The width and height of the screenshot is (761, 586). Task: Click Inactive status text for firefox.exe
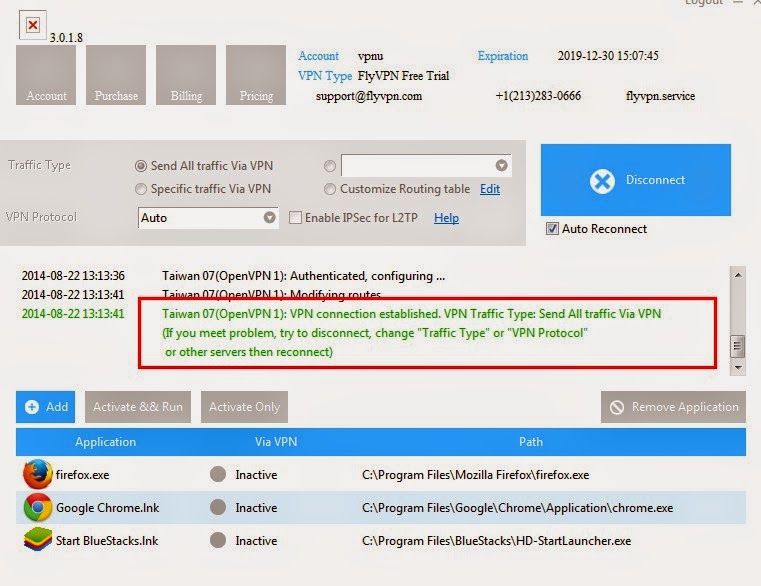[256, 475]
